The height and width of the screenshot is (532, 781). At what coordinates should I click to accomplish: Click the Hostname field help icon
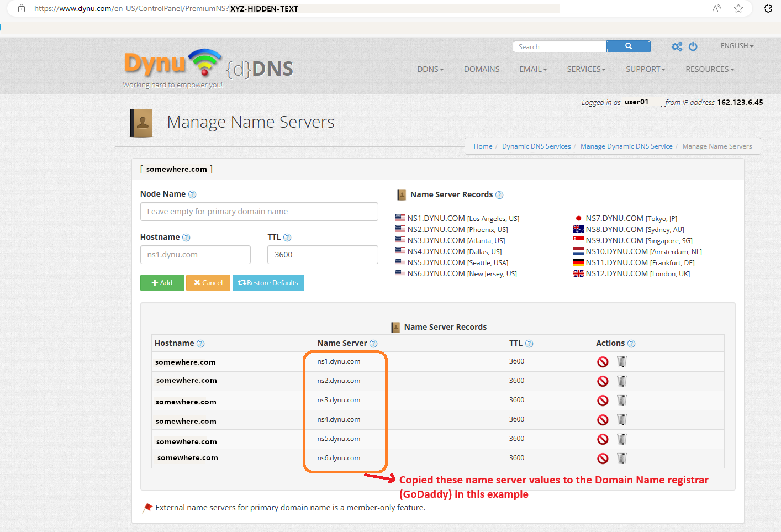click(186, 238)
